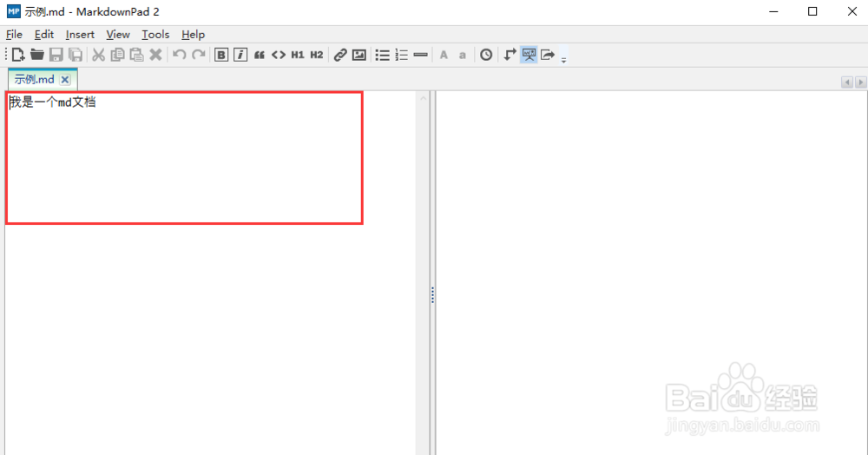868x455 pixels.
Task: Click inside the right preview pane
Action: 652,273
